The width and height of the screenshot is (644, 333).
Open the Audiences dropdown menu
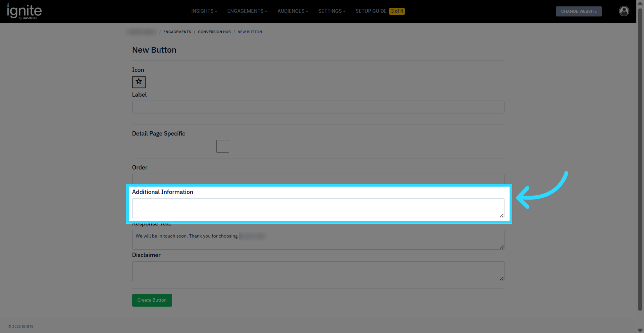(x=292, y=11)
